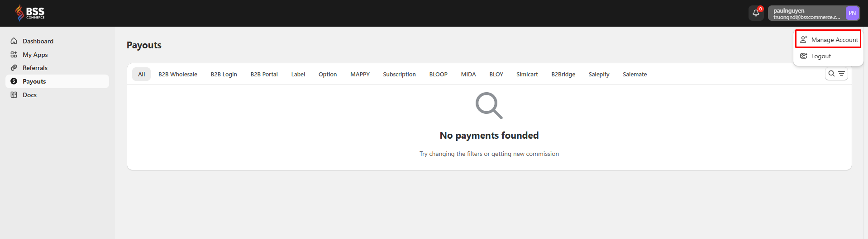This screenshot has width=868, height=239.
Task: Select Payouts in sidebar
Action: [57, 81]
